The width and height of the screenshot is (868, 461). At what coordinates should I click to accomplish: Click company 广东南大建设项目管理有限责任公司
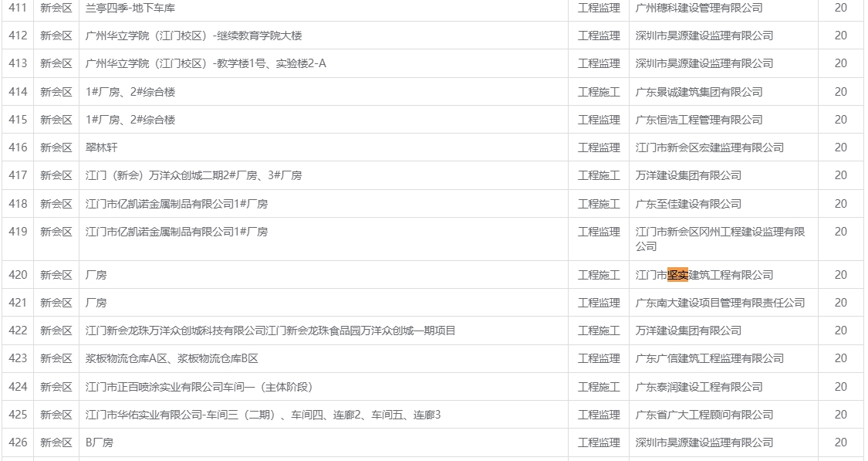[720, 303]
